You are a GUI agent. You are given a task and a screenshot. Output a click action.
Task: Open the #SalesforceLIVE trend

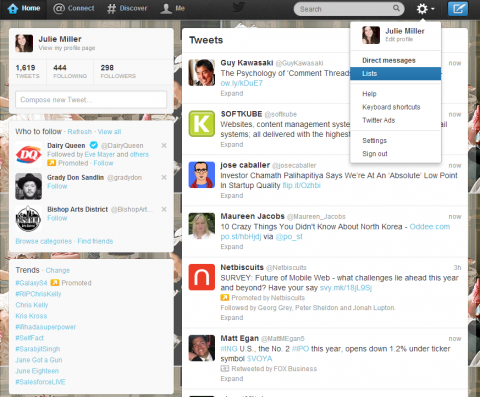point(40,382)
